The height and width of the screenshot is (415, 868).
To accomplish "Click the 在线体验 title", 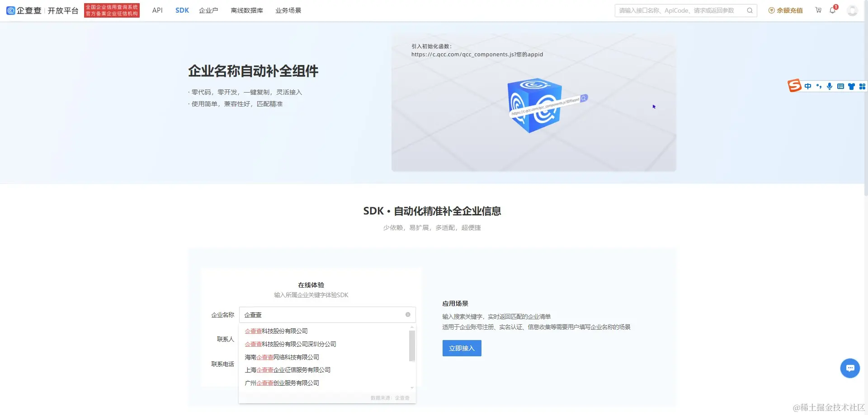I will coord(311,285).
